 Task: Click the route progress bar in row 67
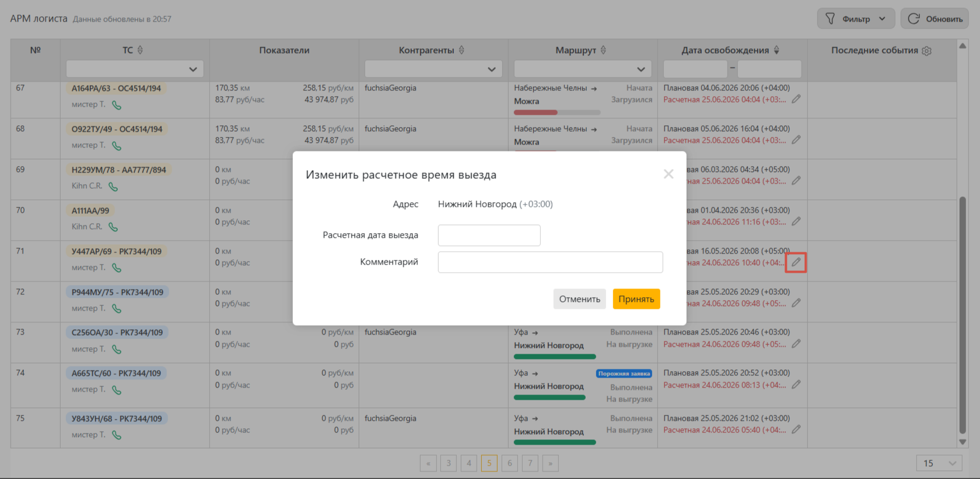pyautogui.click(x=557, y=112)
